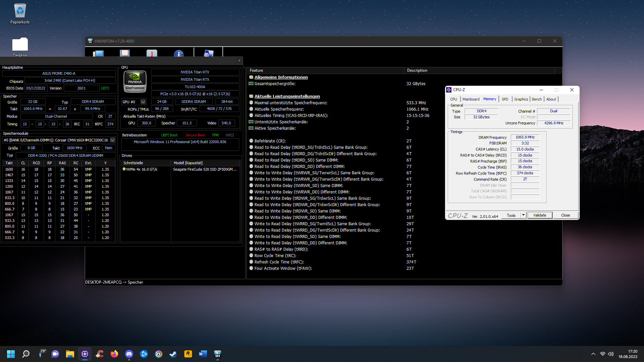644x362 pixels.
Task: Collapse the Aktuelle Leistungseinstellungen section header
Action: click(287, 96)
